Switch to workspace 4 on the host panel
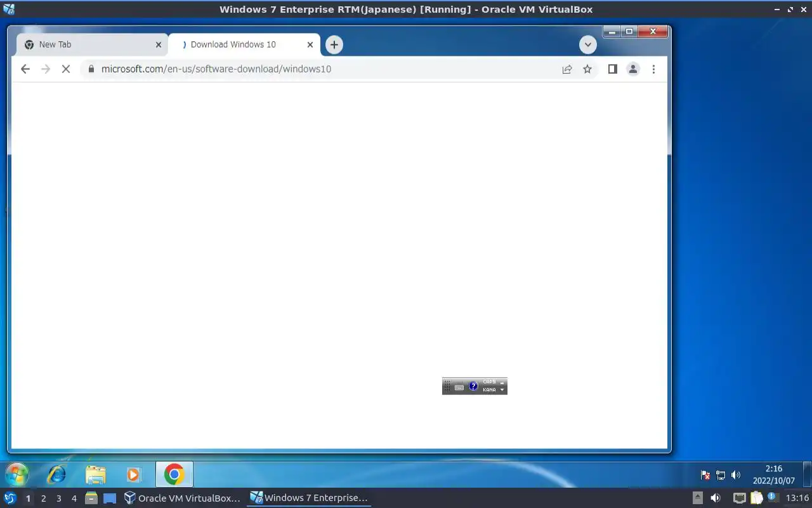This screenshot has width=812, height=508. (74, 498)
